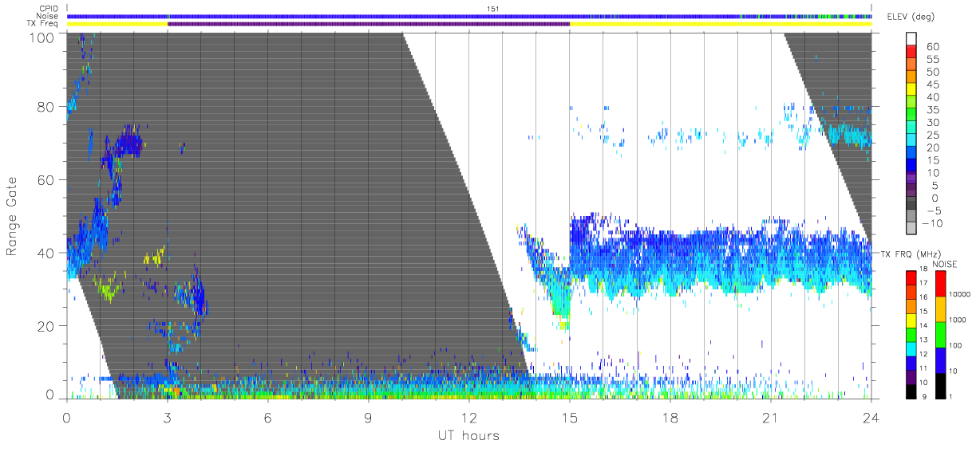Click the red segment of TX FRQ colorbar
This screenshot has height=452, width=980.
911,277
